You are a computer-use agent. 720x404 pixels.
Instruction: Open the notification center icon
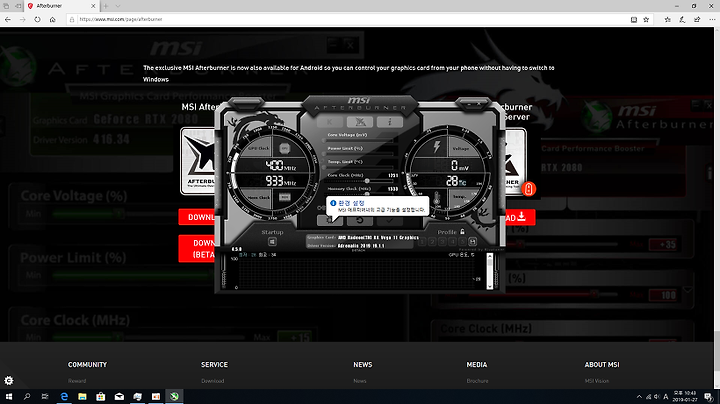click(x=709, y=397)
